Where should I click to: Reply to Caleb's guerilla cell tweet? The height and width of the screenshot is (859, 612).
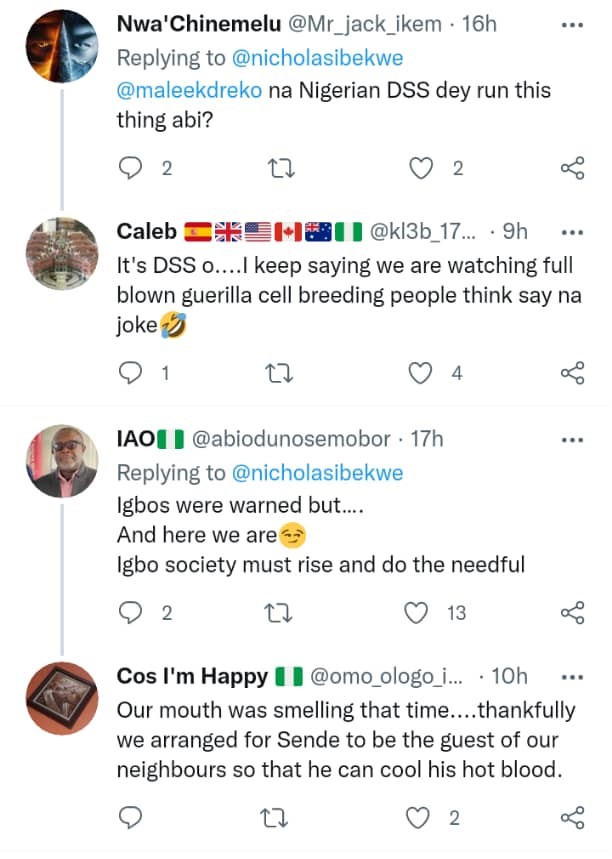(131, 374)
